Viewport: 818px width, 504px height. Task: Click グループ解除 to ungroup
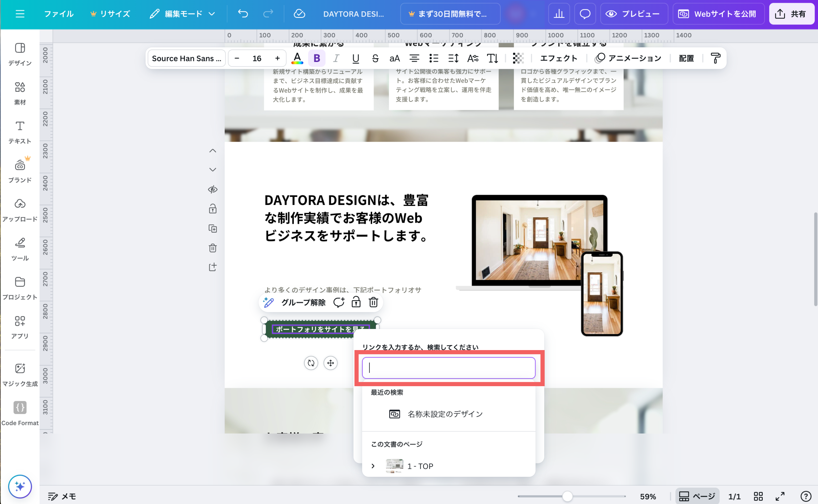coord(303,302)
